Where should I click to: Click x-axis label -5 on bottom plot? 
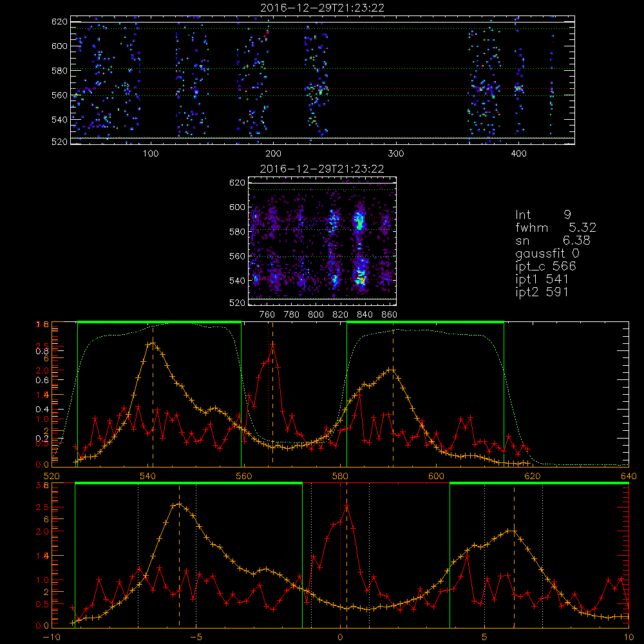pyautogui.click(x=196, y=637)
